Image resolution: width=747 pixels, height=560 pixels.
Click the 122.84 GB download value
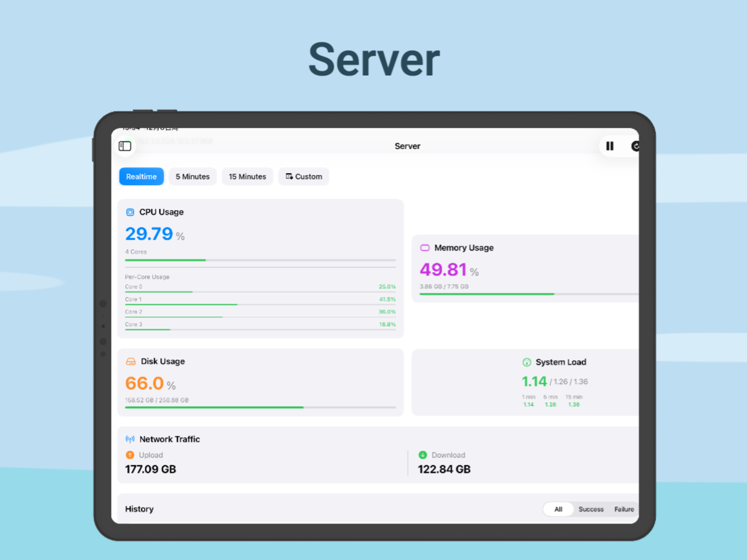[444, 469]
